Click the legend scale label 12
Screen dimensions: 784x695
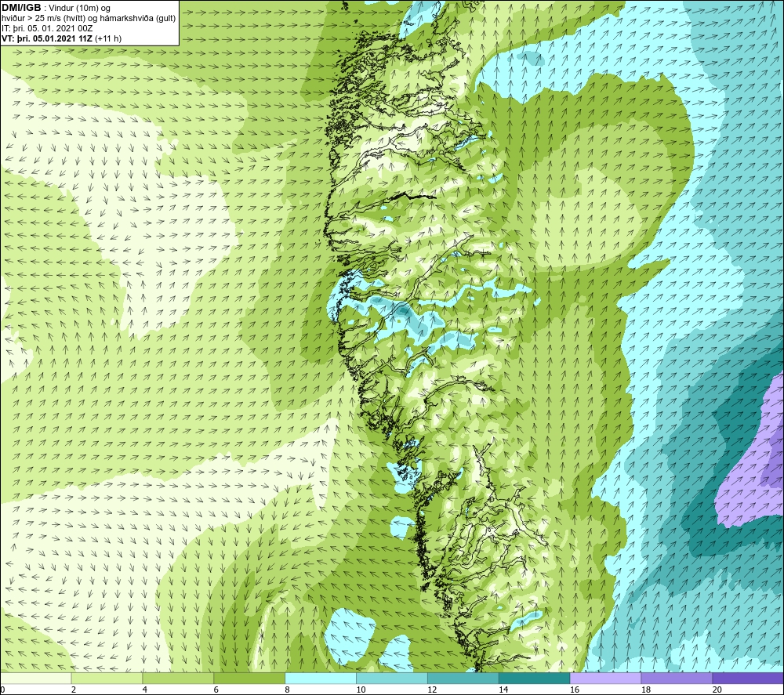(x=432, y=690)
